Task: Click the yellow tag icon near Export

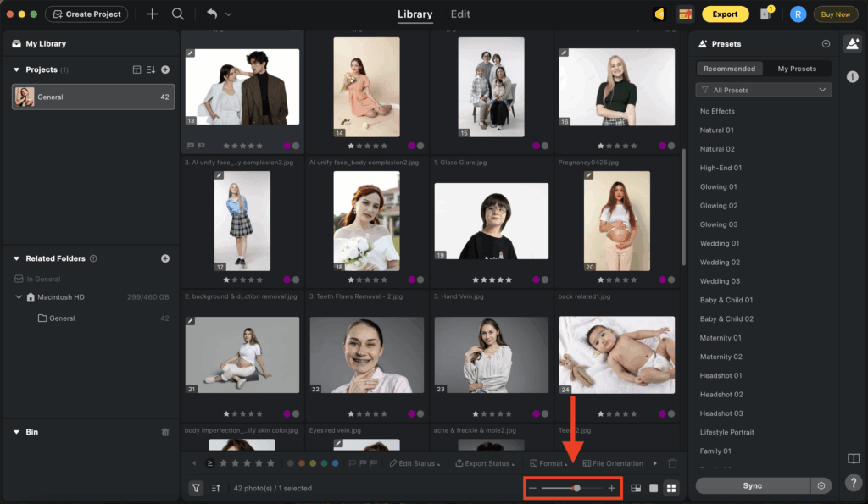Action: coord(659,14)
